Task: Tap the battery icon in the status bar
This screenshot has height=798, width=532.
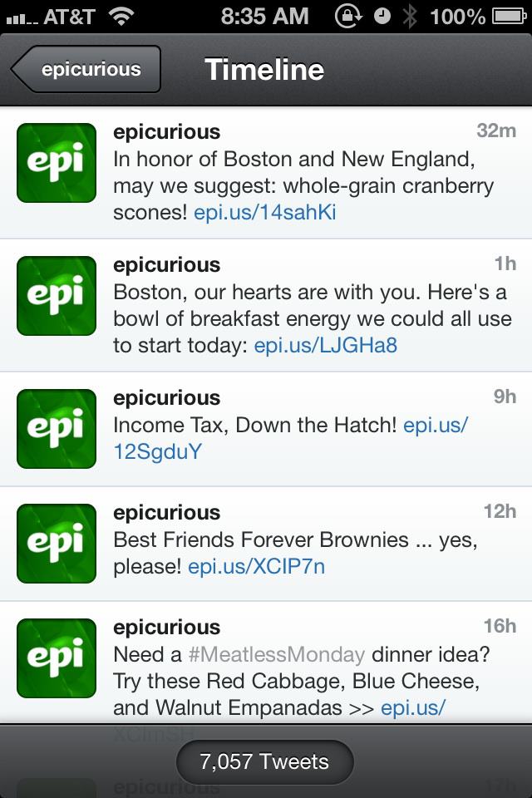Action: click(x=510, y=16)
